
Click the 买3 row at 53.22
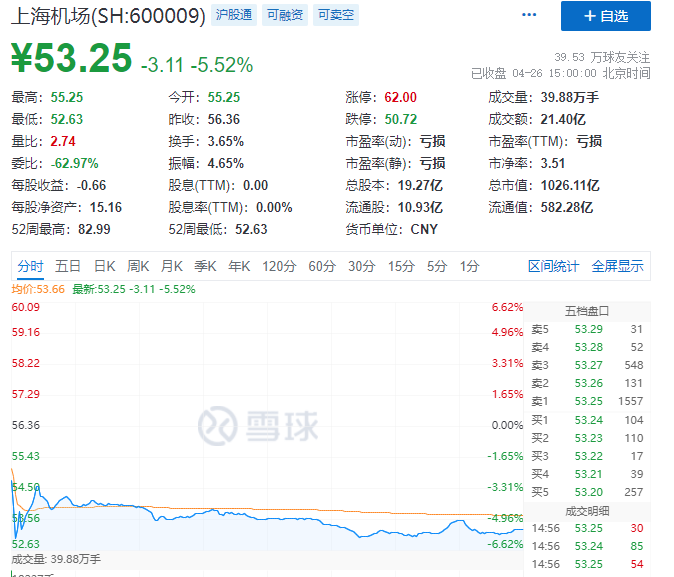587,456
